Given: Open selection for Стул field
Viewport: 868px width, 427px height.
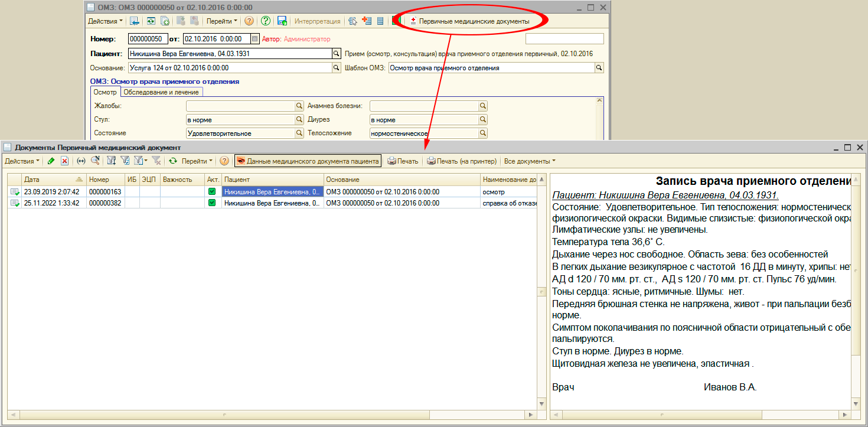Looking at the screenshot, I should click(x=299, y=119).
